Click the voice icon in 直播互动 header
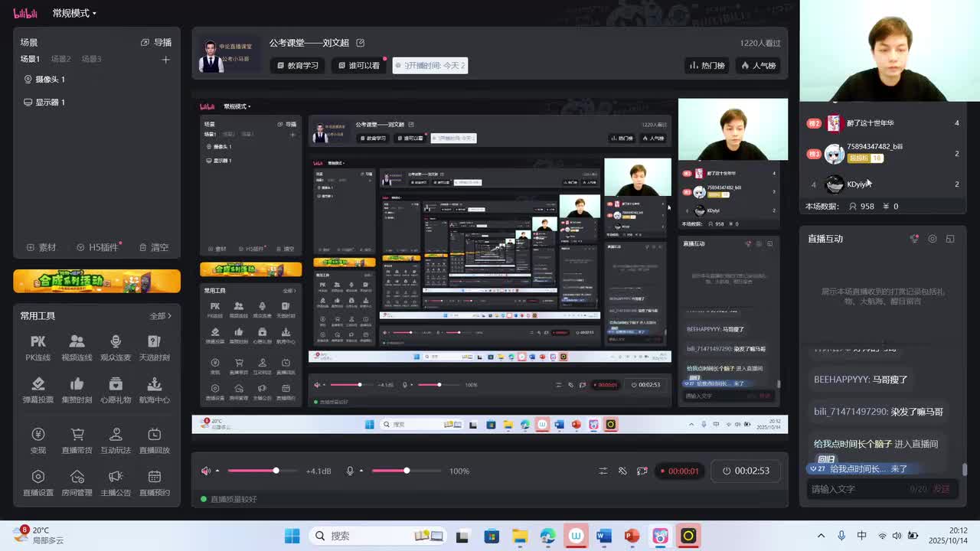This screenshot has height=551, width=980. pos(914,239)
